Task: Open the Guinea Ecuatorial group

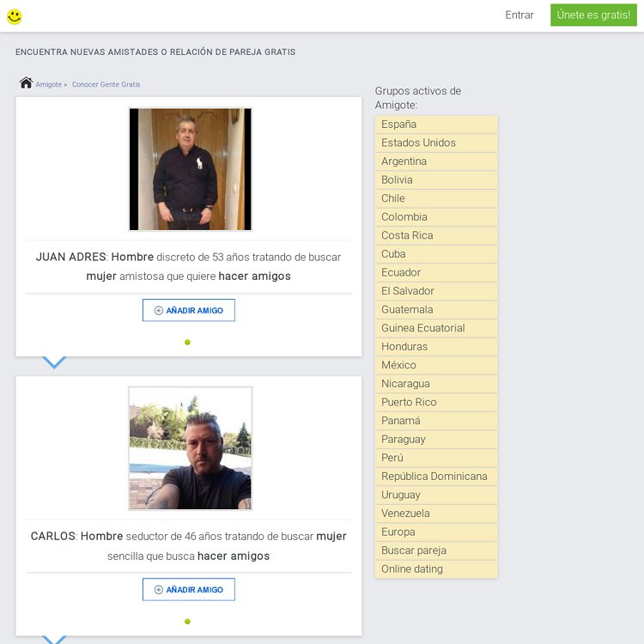Action: (x=436, y=328)
